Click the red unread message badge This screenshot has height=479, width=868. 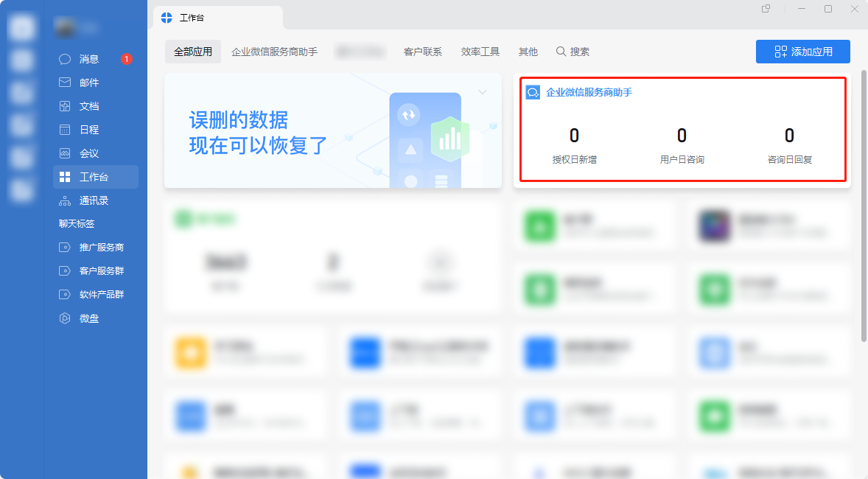point(126,59)
